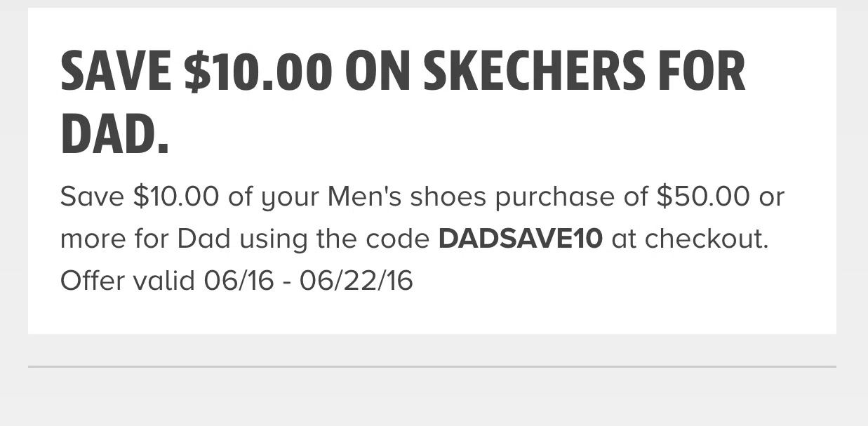Click the SAVE word in the headline

pos(116,72)
